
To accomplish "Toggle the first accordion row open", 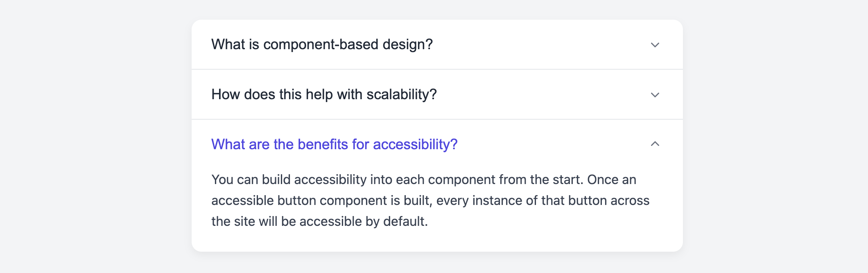I will click(437, 44).
